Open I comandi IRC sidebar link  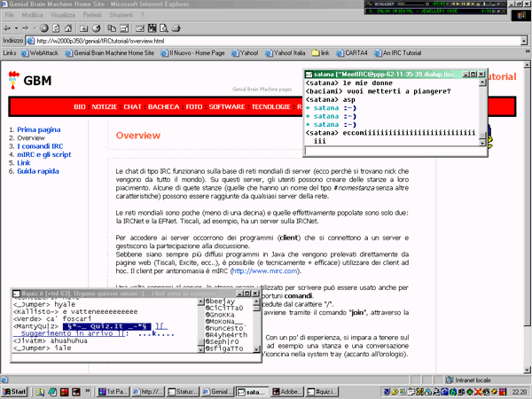click(40, 146)
